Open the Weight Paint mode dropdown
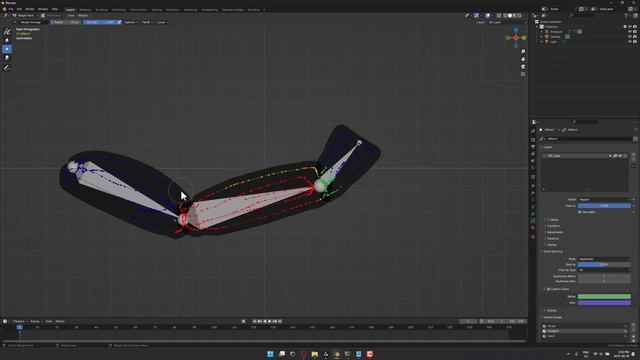 point(26,16)
